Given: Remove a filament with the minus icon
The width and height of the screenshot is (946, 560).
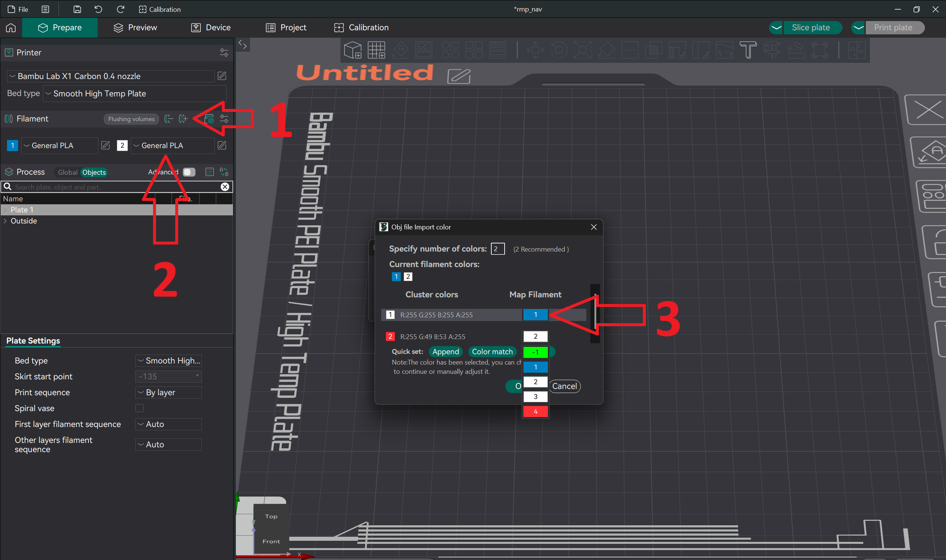Looking at the screenshot, I should point(169,119).
